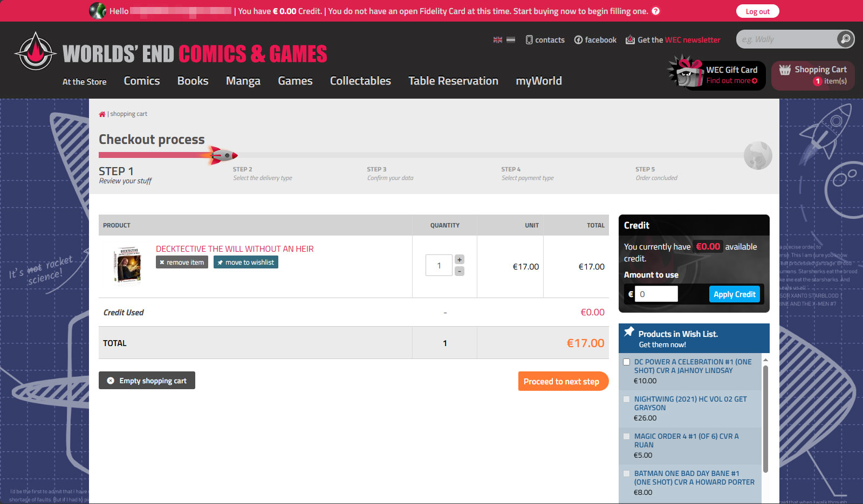Check Magic Order 4 wishlist checkbox

point(626,437)
